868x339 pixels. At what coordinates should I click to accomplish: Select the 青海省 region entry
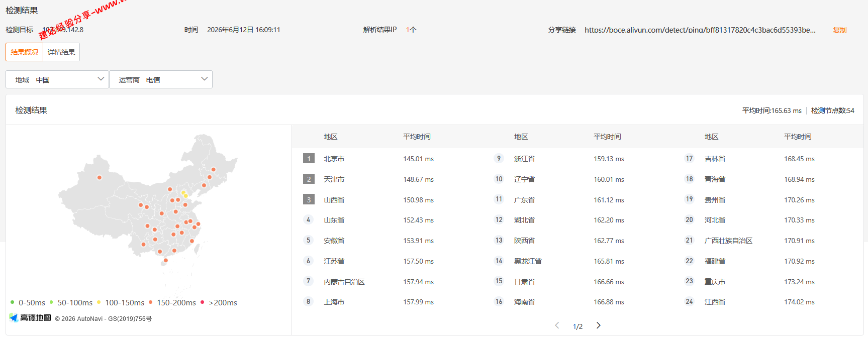(715, 179)
